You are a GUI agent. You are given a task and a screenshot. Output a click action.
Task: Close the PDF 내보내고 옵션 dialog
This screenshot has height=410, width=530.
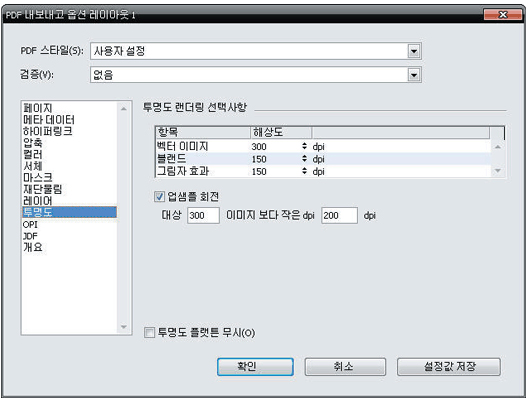(x=503, y=15)
